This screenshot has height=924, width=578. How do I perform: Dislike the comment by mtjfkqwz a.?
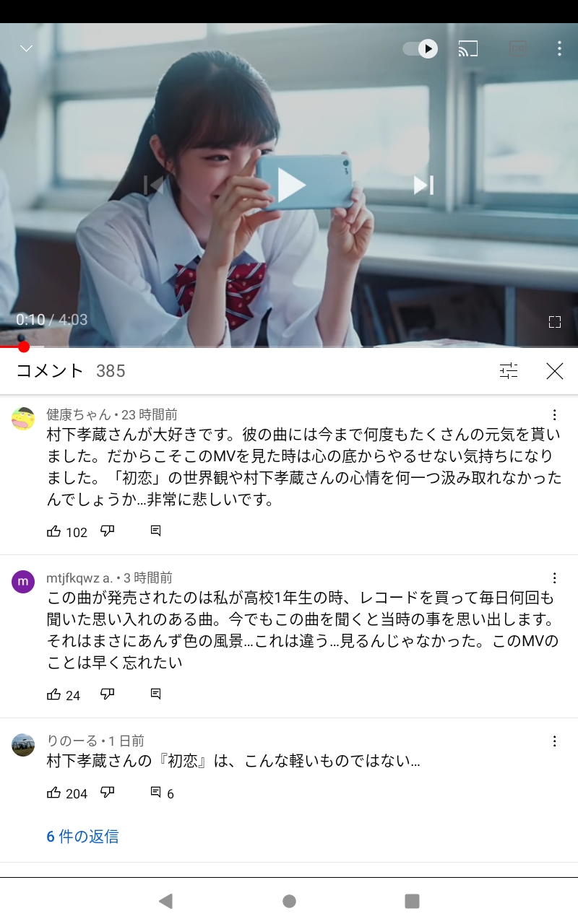click(x=108, y=694)
